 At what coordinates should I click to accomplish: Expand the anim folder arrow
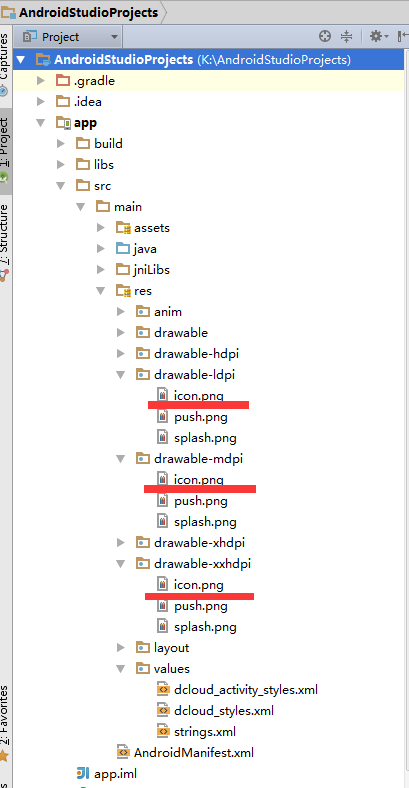click(x=121, y=312)
